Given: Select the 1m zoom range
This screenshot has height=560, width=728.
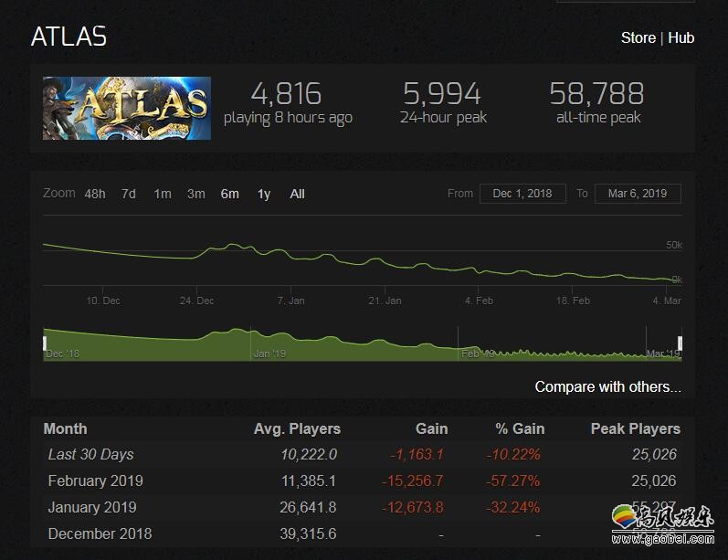Looking at the screenshot, I should click(x=163, y=194).
